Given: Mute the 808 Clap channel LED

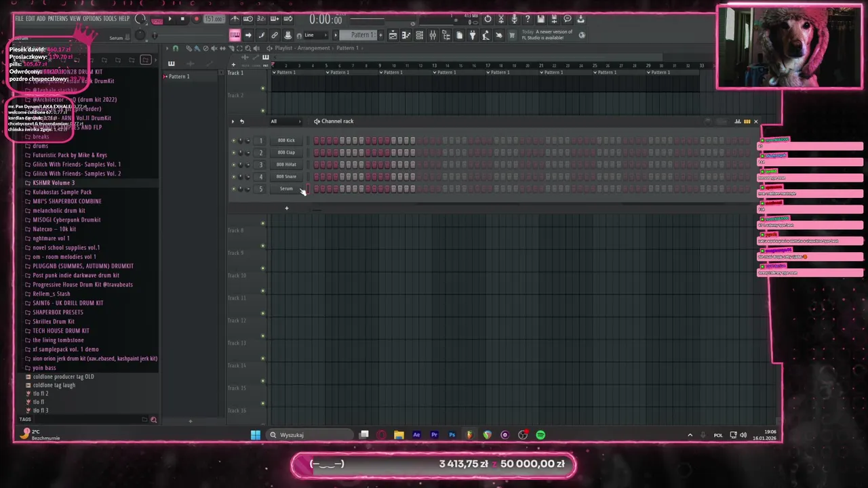Looking at the screenshot, I should [x=233, y=152].
